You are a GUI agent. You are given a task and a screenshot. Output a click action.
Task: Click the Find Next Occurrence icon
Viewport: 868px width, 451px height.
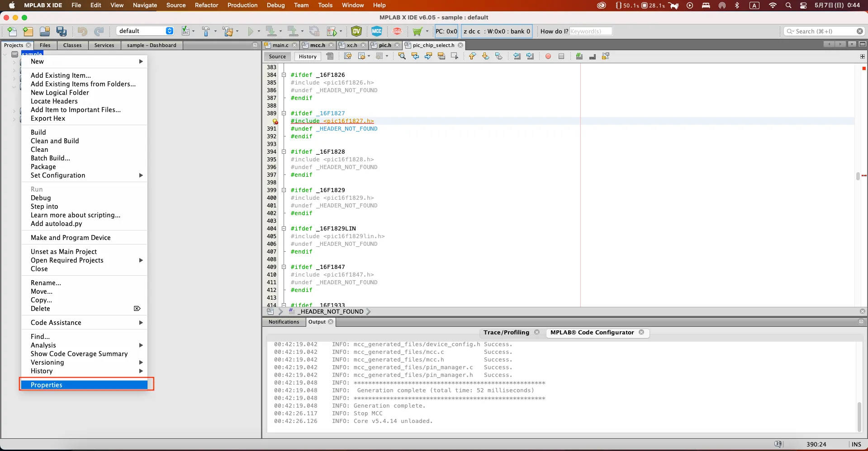[428, 56]
